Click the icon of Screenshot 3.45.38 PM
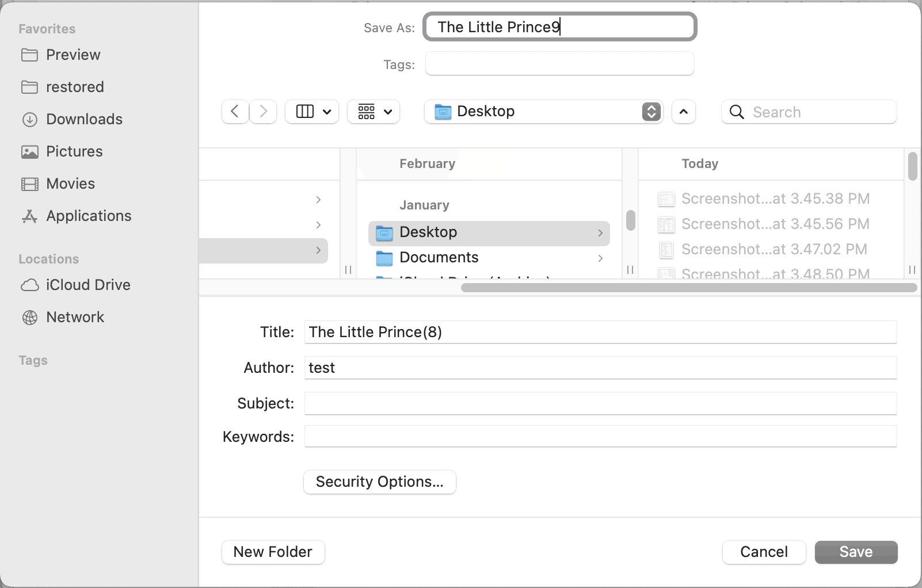 [666, 199]
